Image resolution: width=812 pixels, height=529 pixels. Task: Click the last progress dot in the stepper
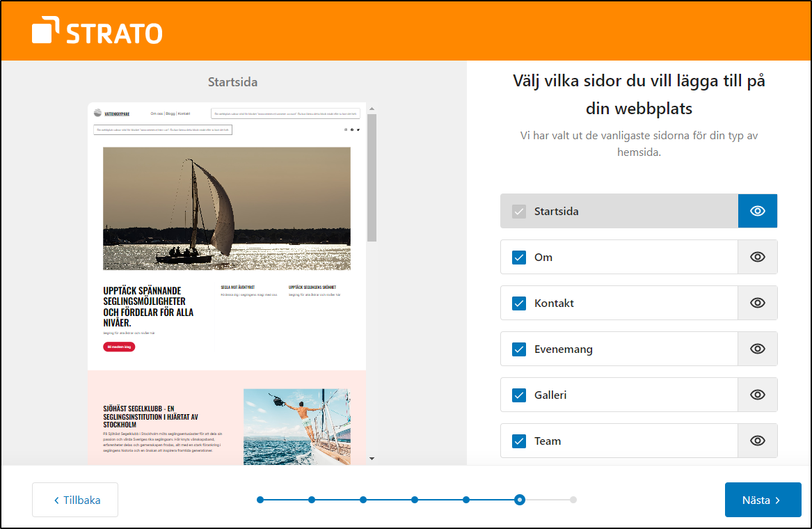pos(573,499)
